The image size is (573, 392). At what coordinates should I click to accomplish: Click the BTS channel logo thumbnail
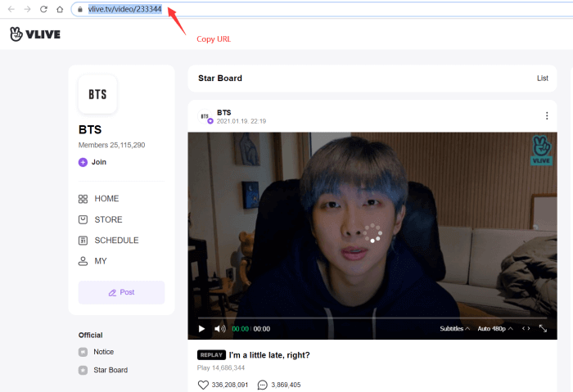pyautogui.click(x=97, y=94)
